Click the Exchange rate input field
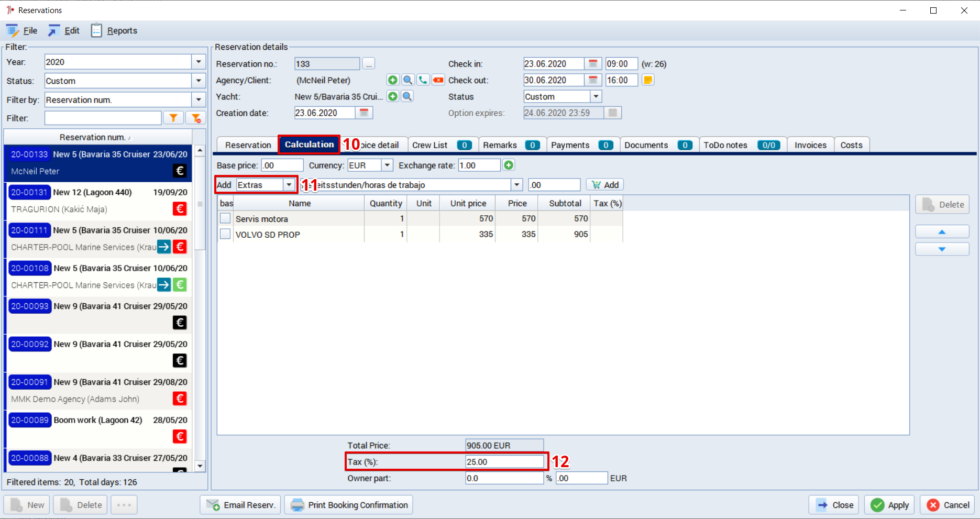Image resolution: width=980 pixels, height=519 pixels. pos(479,165)
